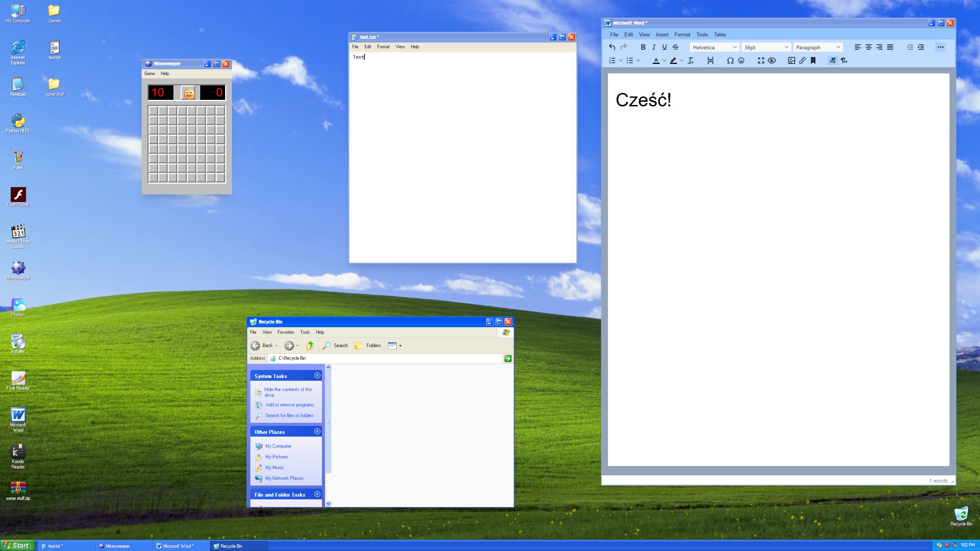Center align text in Word
This screenshot has height=551, width=980.
coord(869,47)
